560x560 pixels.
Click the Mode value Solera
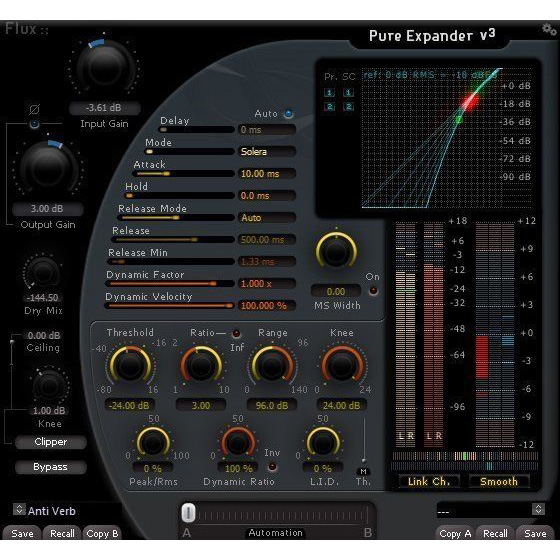pyautogui.click(x=267, y=151)
